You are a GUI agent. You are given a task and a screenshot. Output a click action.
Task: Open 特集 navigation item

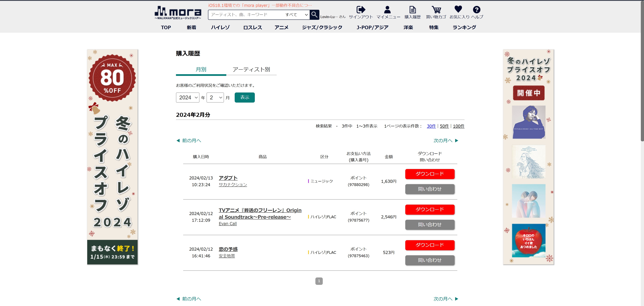433,28
